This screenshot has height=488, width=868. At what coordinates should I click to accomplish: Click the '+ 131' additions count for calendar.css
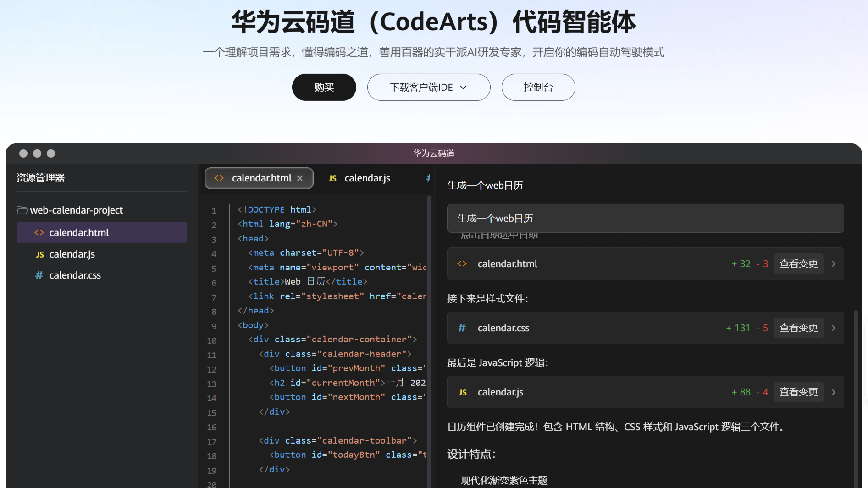(738, 328)
